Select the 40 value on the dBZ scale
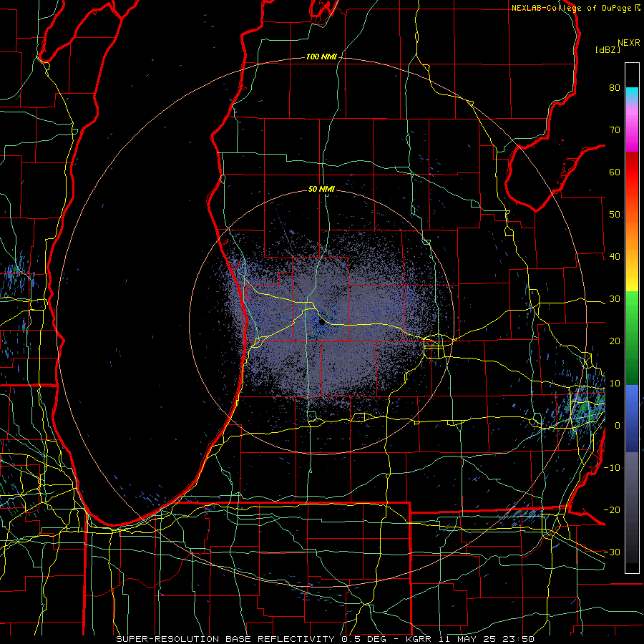This screenshot has width=644, height=644. [615, 257]
